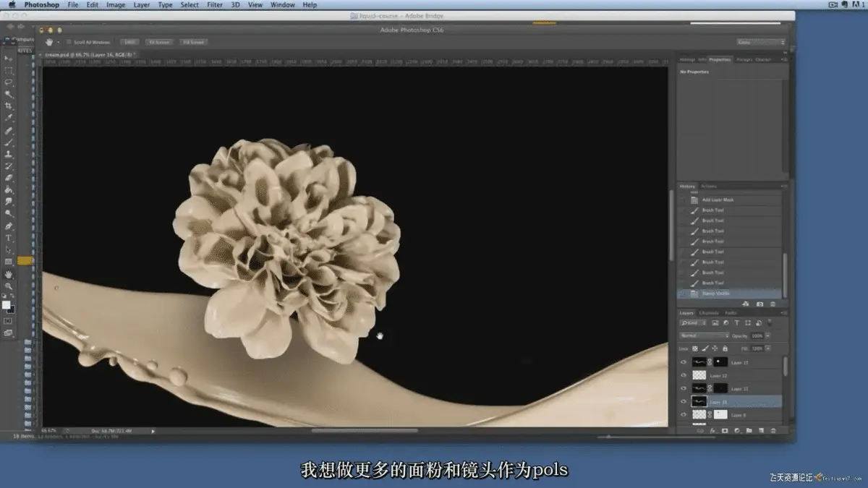
Task: Open the Layer menu
Action: [x=142, y=4]
